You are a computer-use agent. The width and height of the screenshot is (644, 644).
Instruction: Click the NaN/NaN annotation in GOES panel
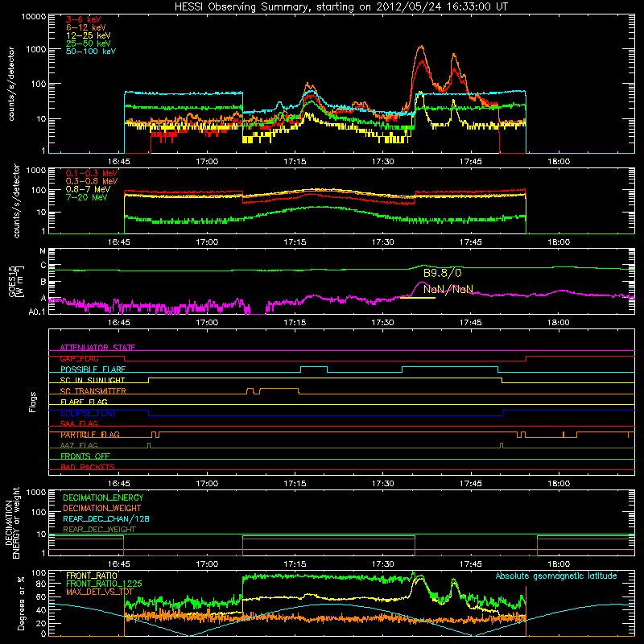448,290
